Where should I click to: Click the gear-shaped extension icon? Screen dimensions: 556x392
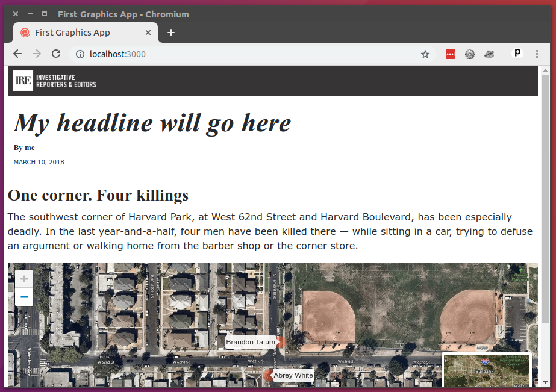coord(470,54)
